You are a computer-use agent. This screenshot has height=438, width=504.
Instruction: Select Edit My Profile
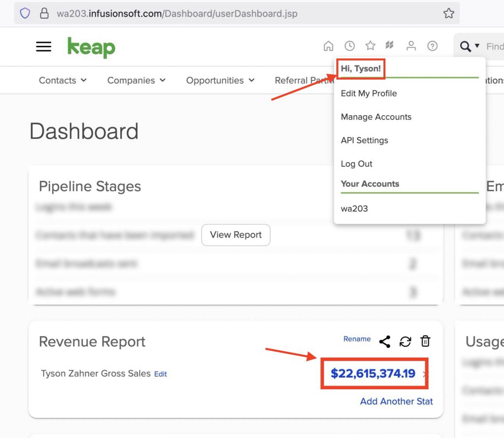click(x=369, y=93)
